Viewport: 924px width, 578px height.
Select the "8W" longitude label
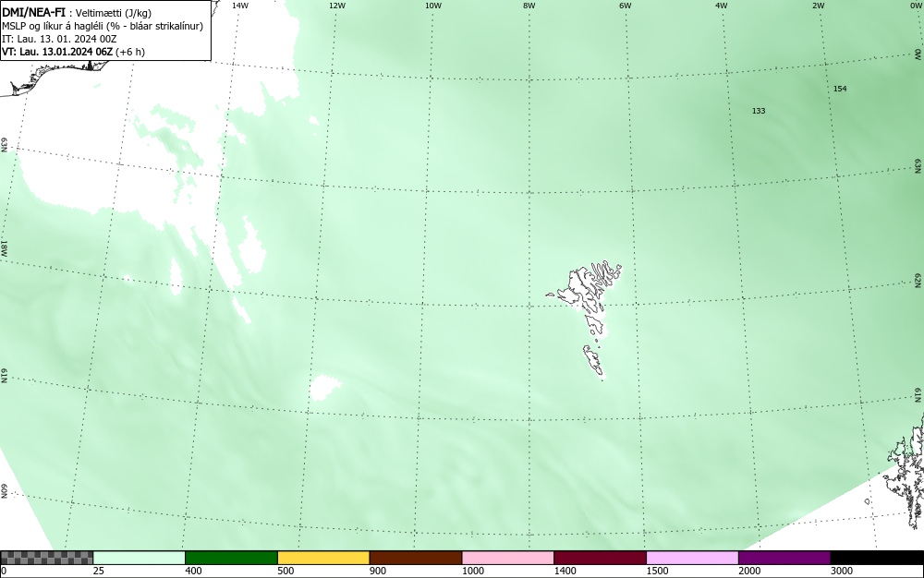click(529, 6)
